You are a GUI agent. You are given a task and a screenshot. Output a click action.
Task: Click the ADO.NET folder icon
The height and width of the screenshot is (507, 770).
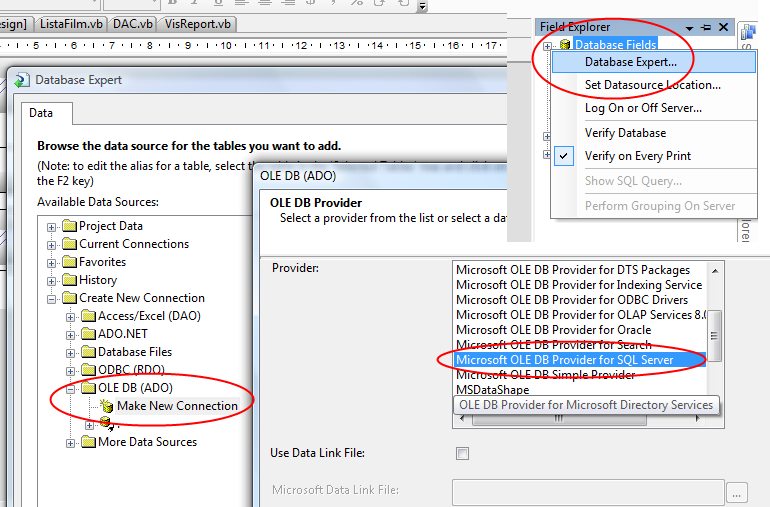pyautogui.click(x=88, y=334)
